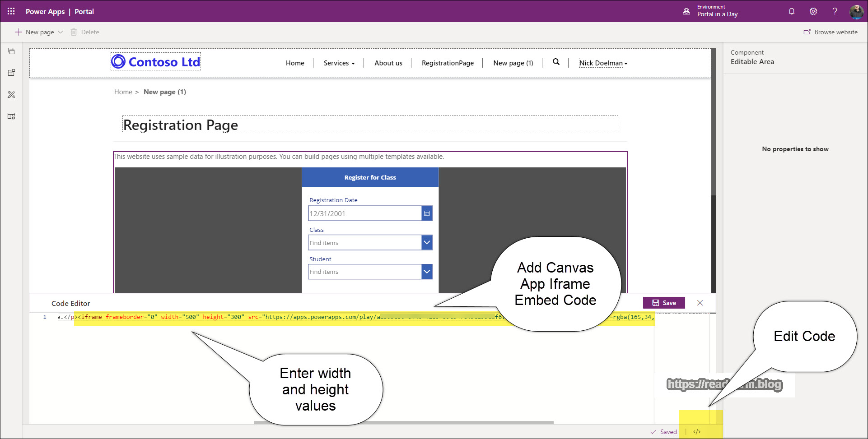Image resolution: width=868 pixels, height=439 pixels.
Task: Go to the RegistrationPage navigation item
Action: (447, 63)
